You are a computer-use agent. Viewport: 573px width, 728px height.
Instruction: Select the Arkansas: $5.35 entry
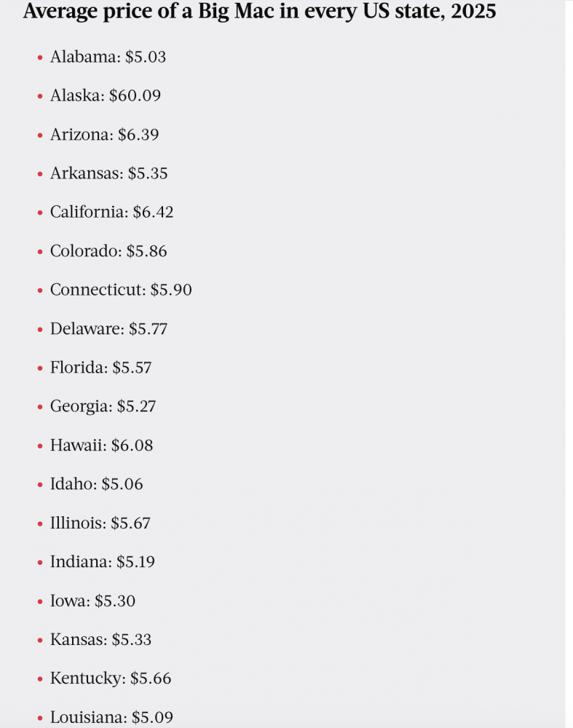108,173
